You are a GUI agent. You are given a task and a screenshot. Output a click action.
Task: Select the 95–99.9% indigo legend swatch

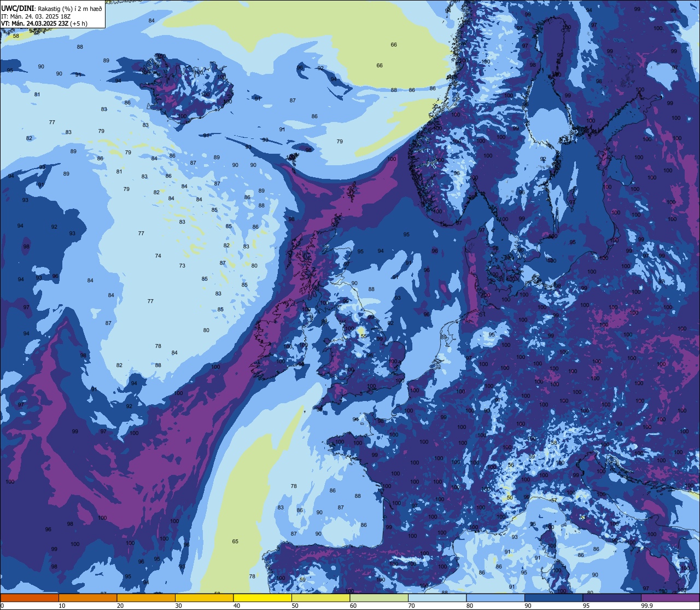click(x=612, y=597)
